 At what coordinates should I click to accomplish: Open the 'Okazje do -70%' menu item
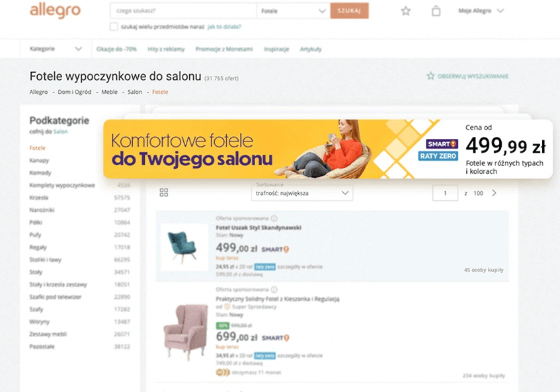(116, 50)
